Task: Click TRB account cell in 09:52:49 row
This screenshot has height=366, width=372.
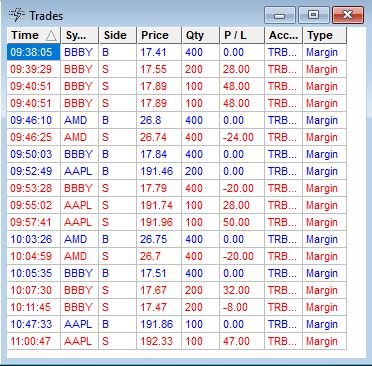Action: [284, 171]
